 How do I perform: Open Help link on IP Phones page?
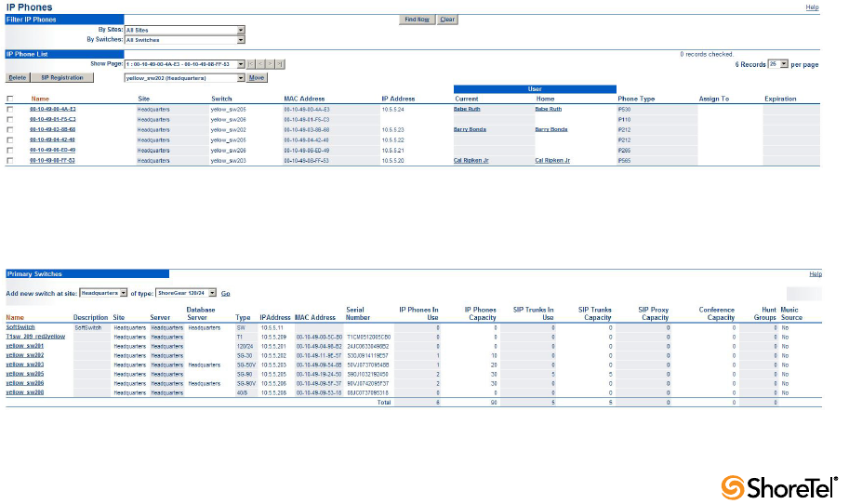click(x=812, y=7)
